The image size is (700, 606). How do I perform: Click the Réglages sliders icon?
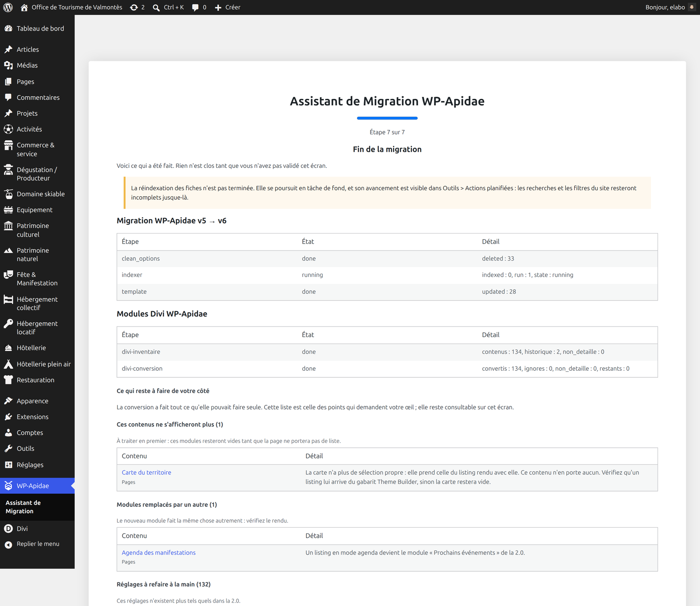click(x=8, y=465)
